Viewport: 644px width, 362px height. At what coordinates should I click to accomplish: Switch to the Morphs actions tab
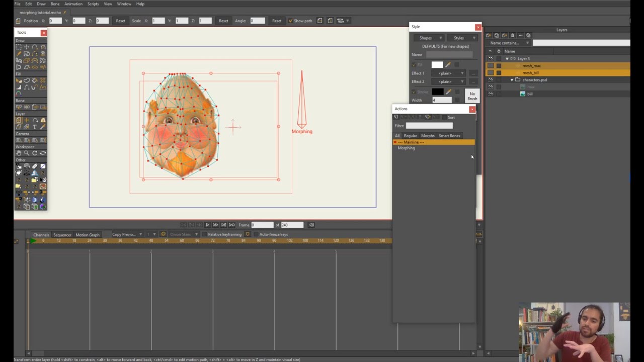[x=428, y=136]
